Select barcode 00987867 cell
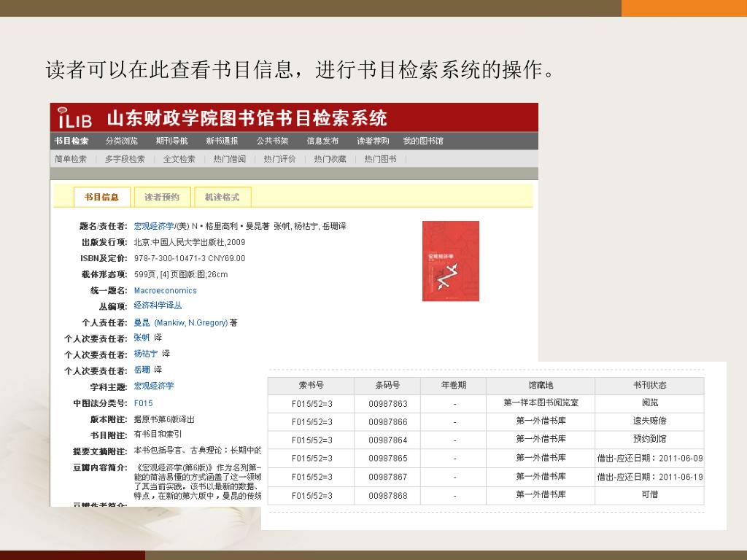The height and width of the screenshot is (560, 747). coord(388,477)
